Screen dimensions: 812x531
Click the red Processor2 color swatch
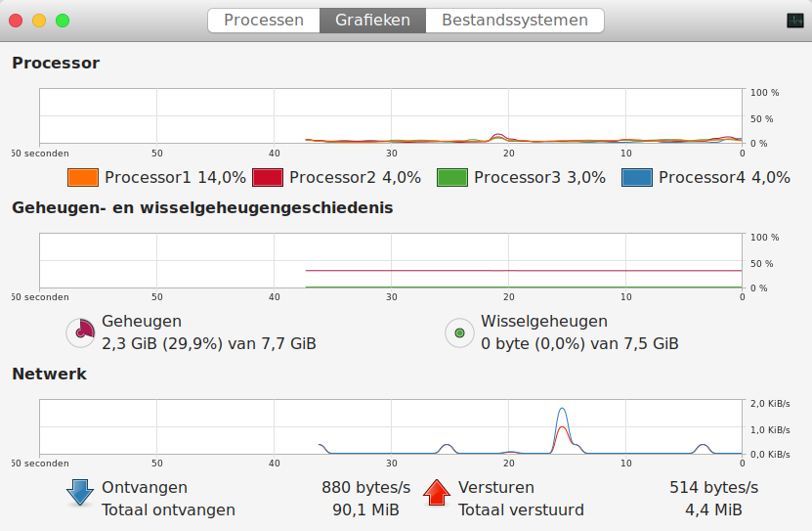tap(268, 177)
